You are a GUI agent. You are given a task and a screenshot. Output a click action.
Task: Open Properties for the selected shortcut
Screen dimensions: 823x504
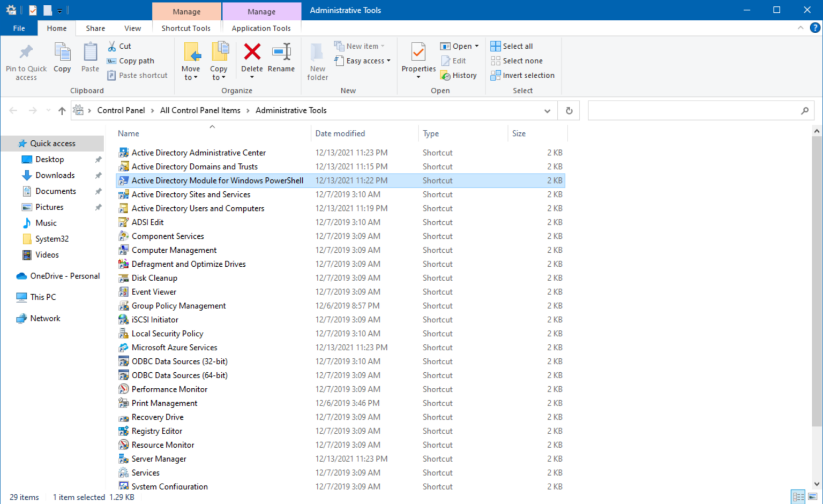[x=417, y=60]
